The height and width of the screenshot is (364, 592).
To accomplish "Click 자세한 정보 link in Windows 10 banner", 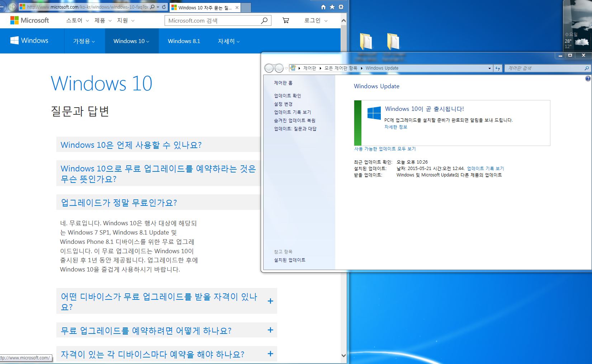I will (x=396, y=127).
